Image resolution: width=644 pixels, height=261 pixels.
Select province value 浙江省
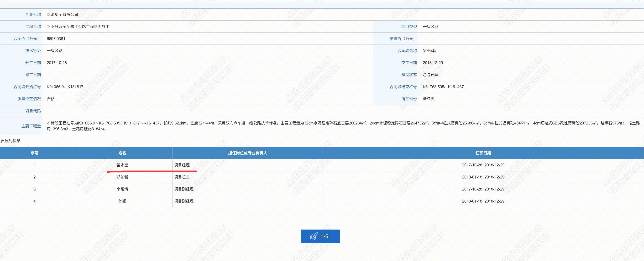coord(428,99)
